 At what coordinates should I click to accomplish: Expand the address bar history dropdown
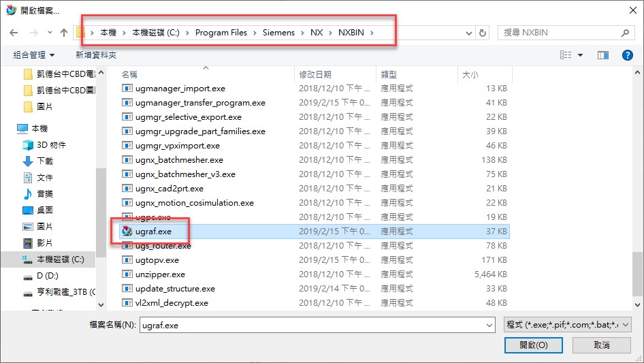[x=468, y=33]
